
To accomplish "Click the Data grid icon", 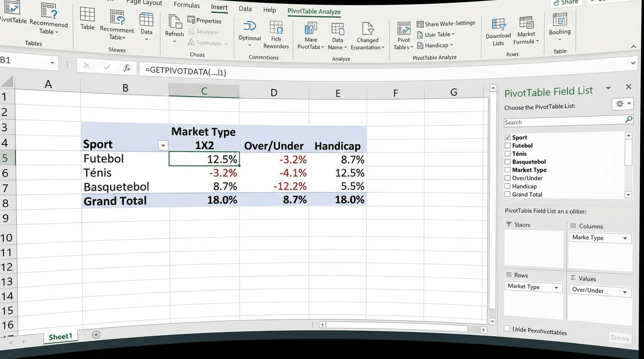I will pos(146,19).
